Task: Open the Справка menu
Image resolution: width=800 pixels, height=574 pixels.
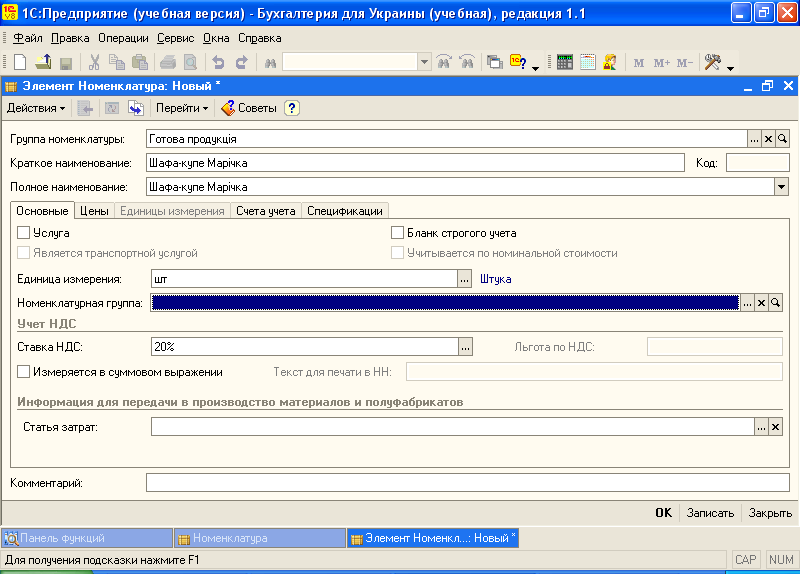Action: [x=260, y=38]
